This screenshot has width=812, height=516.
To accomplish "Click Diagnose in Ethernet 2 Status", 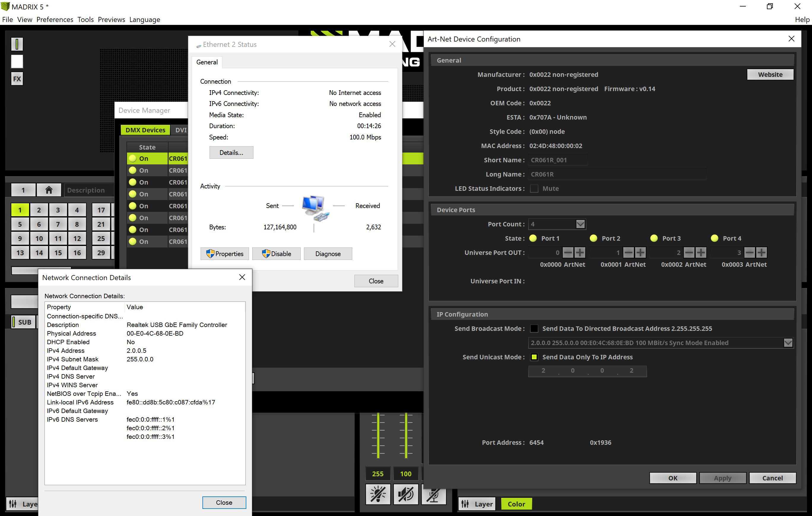I will point(328,254).
